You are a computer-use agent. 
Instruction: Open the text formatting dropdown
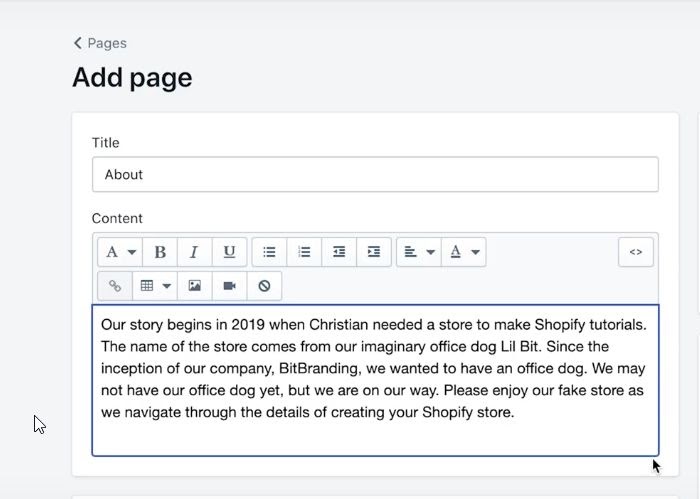point(120,252)
